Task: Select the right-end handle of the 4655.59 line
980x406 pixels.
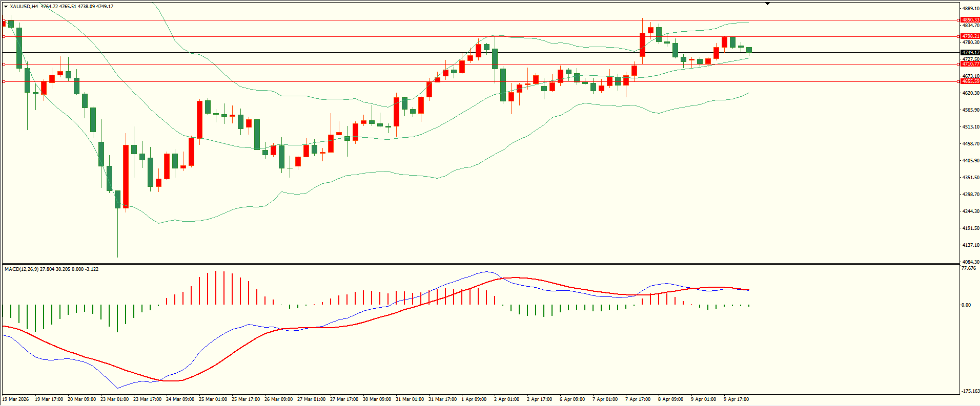Action: pos(958,81)
